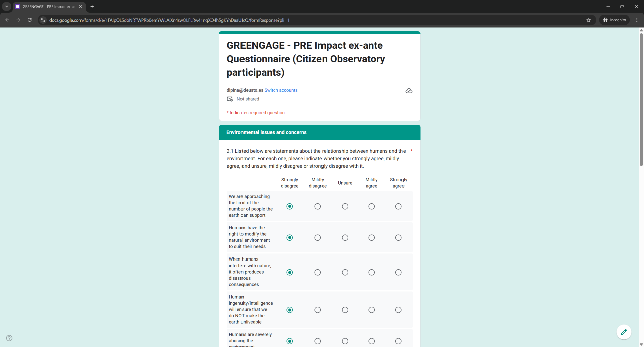Open site information icon in address bar
The width and height of the screenshot is (644, 347).
[x=43, y=20]
